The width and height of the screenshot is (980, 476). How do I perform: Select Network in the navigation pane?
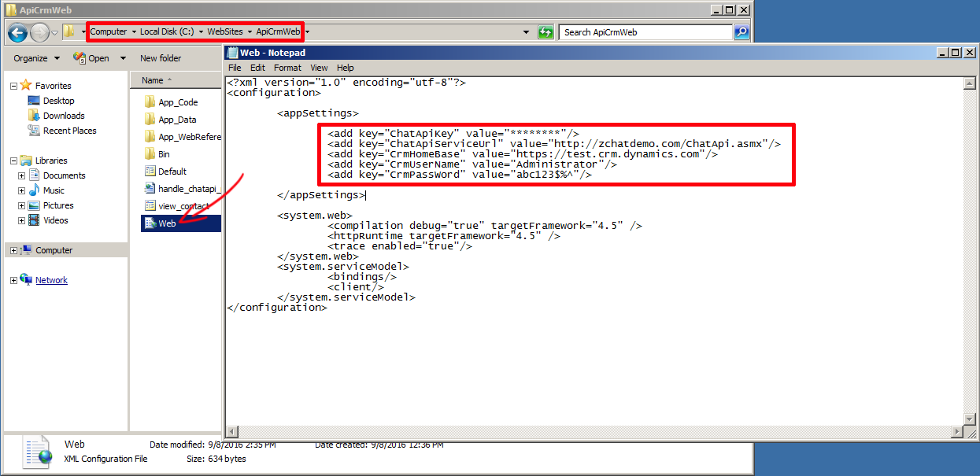pos(51,280)
